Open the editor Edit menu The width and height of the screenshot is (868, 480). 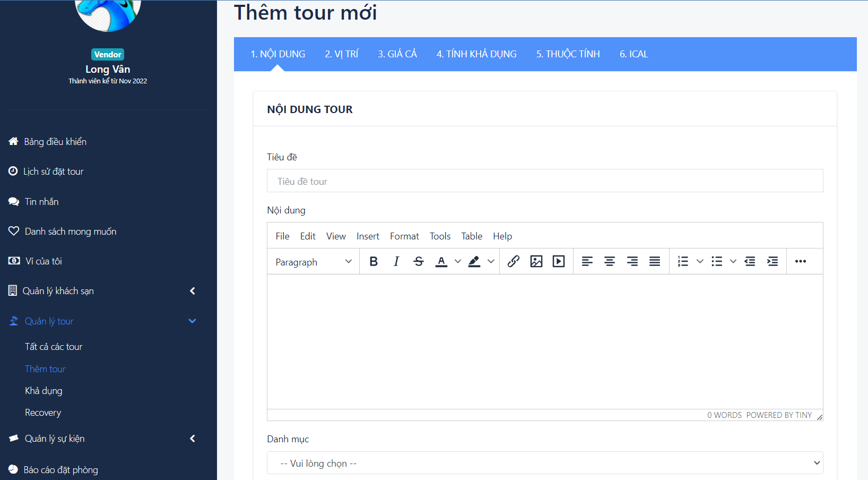[308, 236]
